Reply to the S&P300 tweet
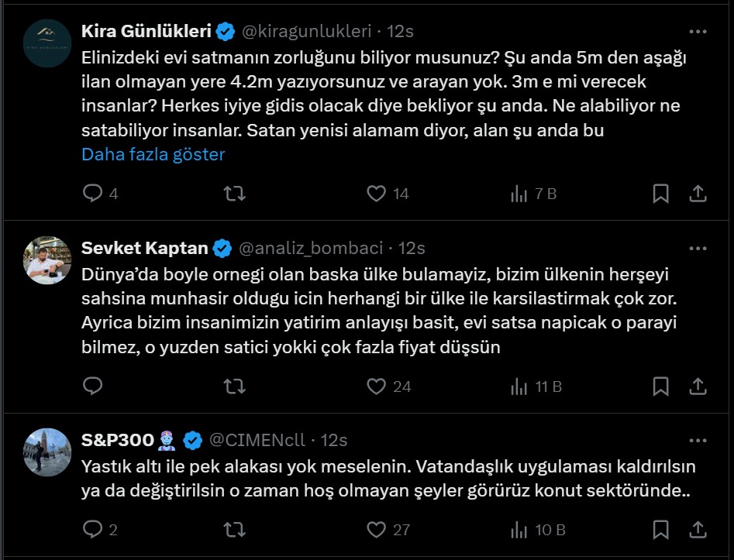 pyautogui.click(x=93, y=530)
